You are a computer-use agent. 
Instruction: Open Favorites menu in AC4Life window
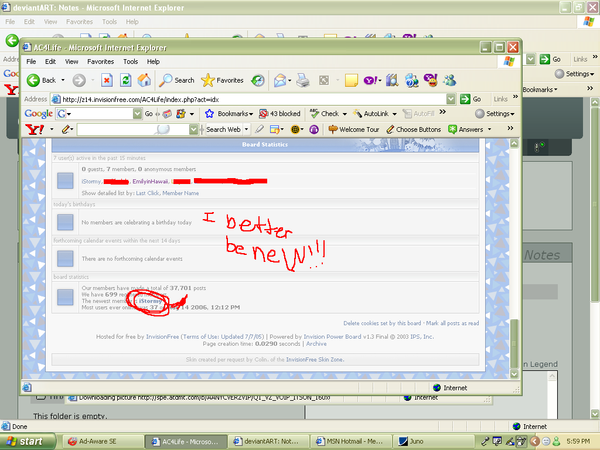(x=100, y=62)
